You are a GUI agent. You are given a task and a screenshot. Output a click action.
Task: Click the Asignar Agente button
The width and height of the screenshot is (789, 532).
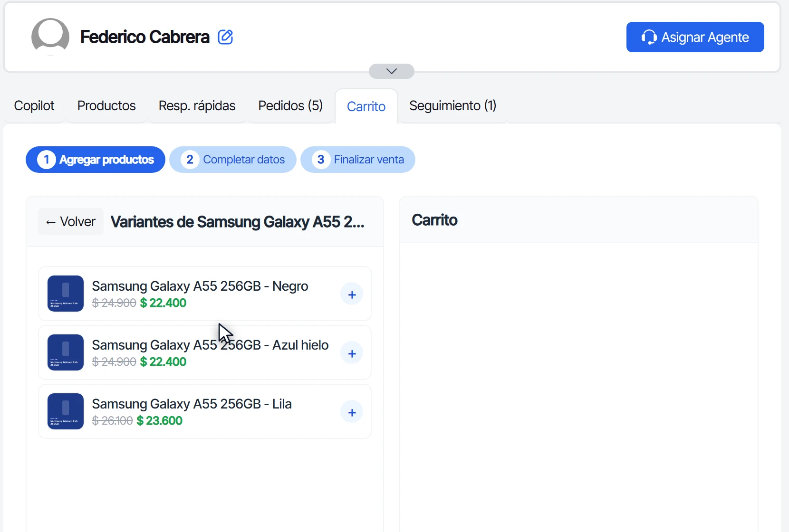point(695,37)
